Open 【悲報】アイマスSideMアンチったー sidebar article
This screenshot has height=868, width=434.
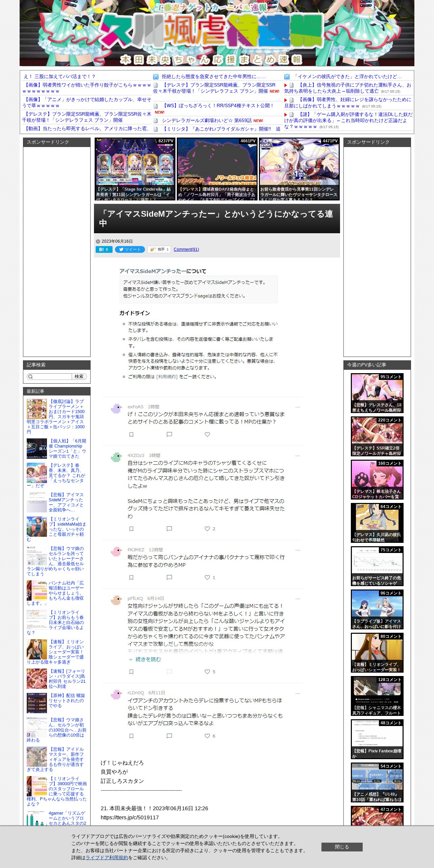[x=66, y=502]
